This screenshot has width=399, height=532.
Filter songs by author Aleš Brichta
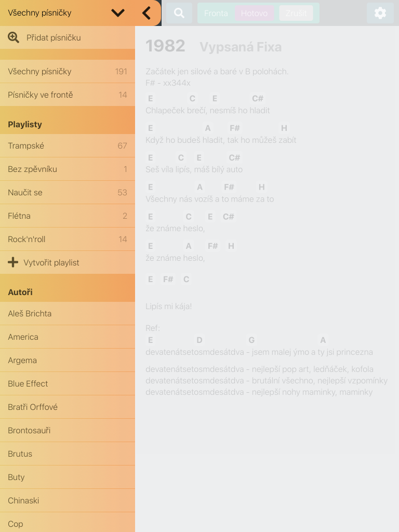pyautogui.click(x=68, y=314)
